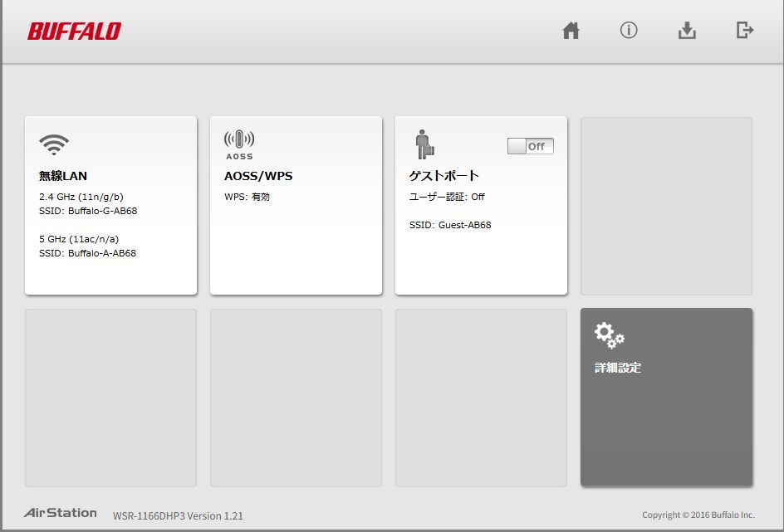Click the Buffalo logo
This screenshot has width=784, height=532.
(74, 31)
